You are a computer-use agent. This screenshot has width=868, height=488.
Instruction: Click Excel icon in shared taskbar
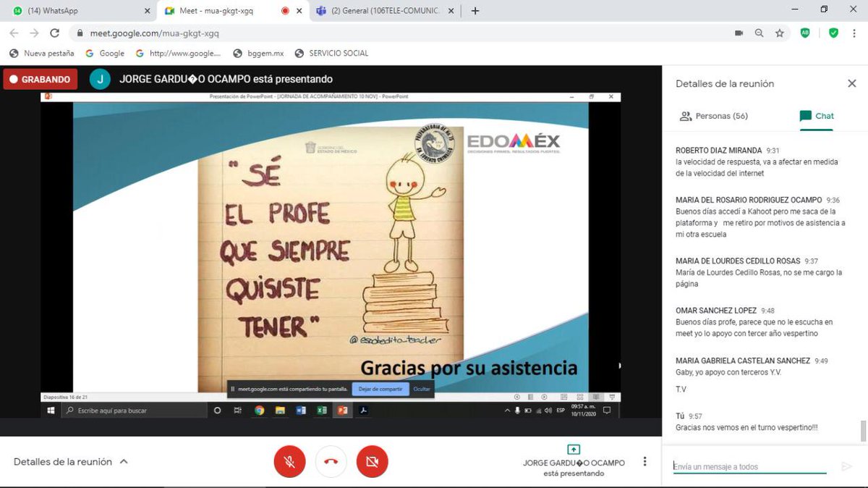point(322,410)
